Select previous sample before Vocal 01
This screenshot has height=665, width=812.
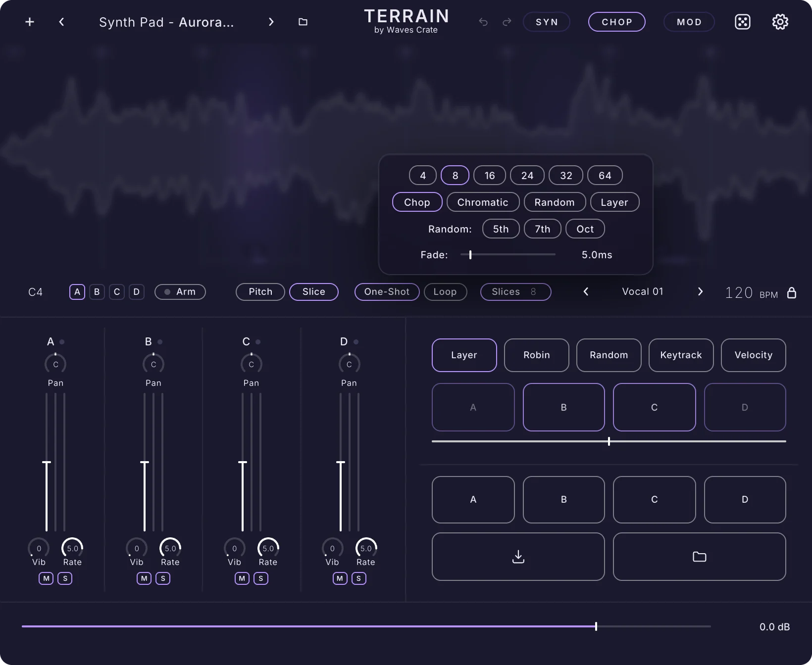tap(586, 292)
